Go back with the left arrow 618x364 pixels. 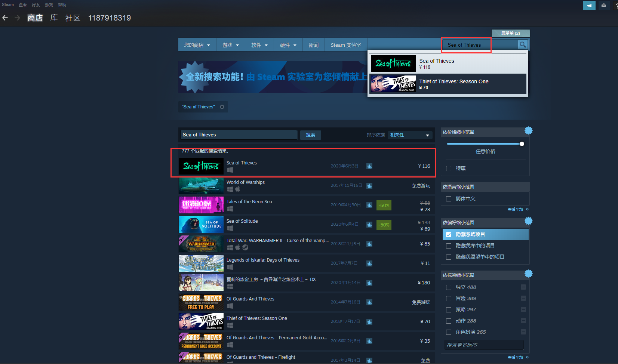point(5,18)
